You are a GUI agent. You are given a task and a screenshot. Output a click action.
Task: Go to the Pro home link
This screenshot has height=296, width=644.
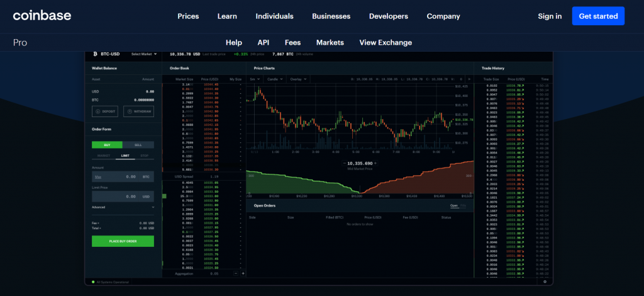pyautogui.click(x=20, y=42)
